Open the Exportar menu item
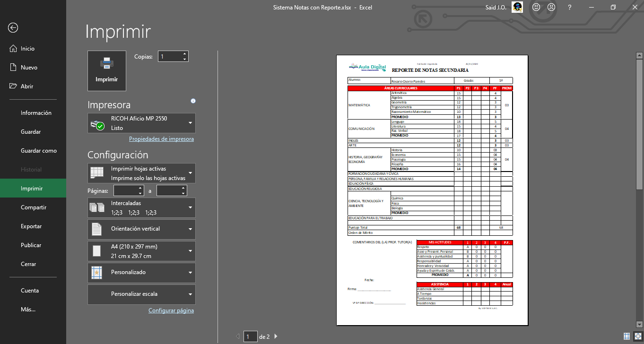644x344 pixels. (x=31, y=226)
